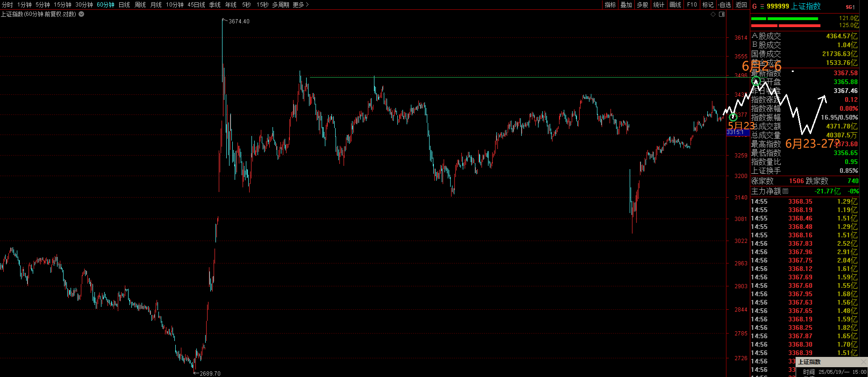Click the 主力净额 value -21.77亿
868x377 pixels.
827,191
